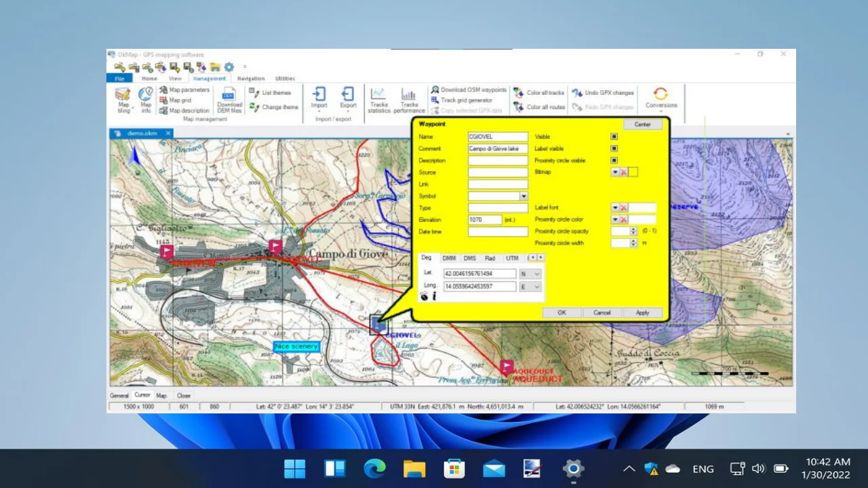Clear the Label font with red X

[x=624, y=207]
